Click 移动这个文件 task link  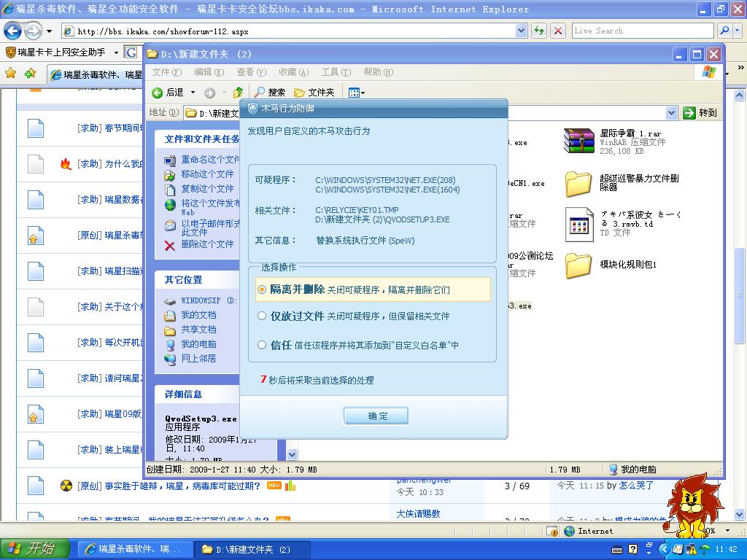click(207, 174)
